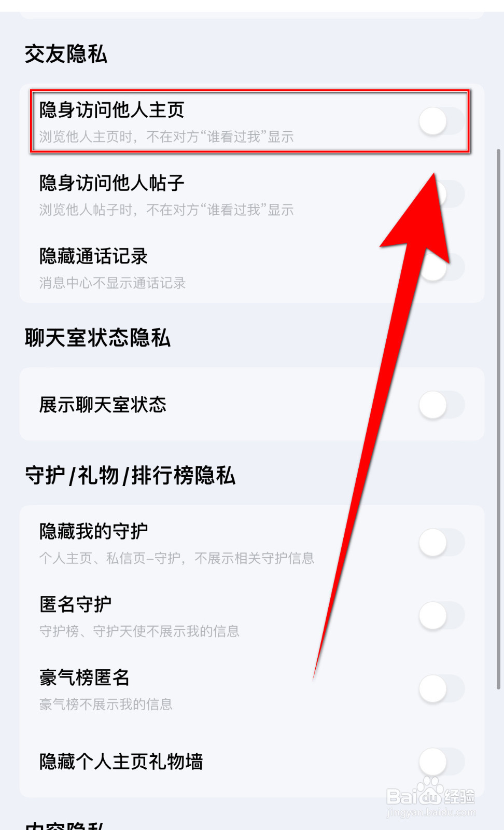Image resolution: width=504 pixels, height=830 pixels.
Task: Tap the 隐身访问他人帖子 setting title
Action: point(112,183)
